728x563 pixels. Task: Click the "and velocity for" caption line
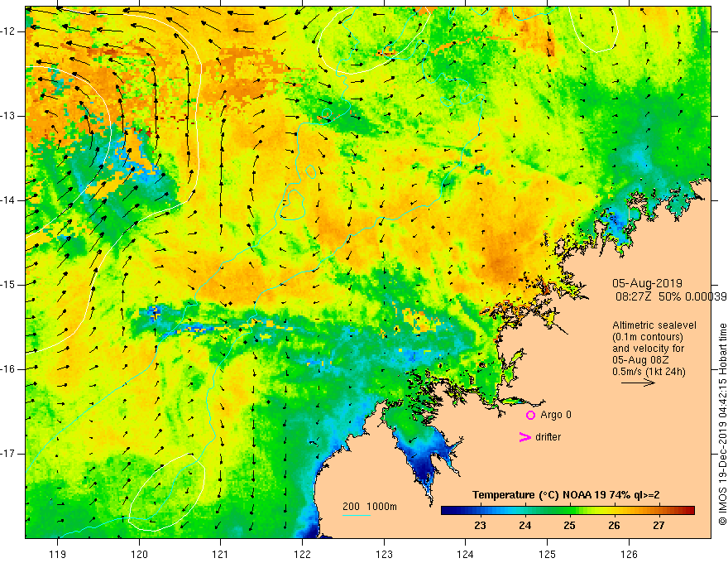tap(648, 349)
